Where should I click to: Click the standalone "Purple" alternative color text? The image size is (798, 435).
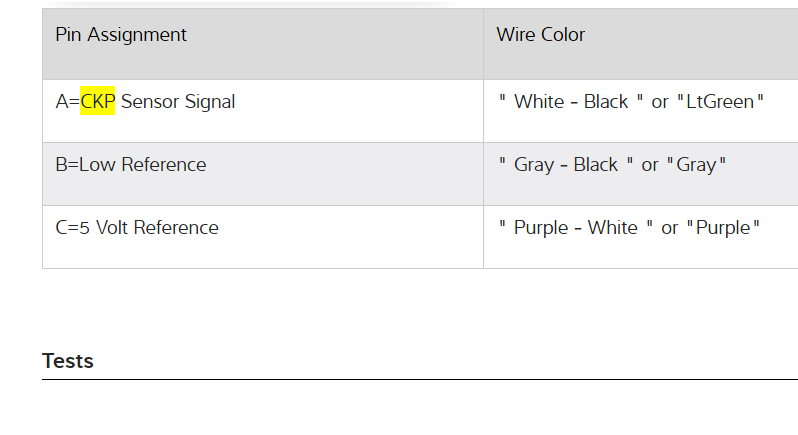click(x=723, y=228)
